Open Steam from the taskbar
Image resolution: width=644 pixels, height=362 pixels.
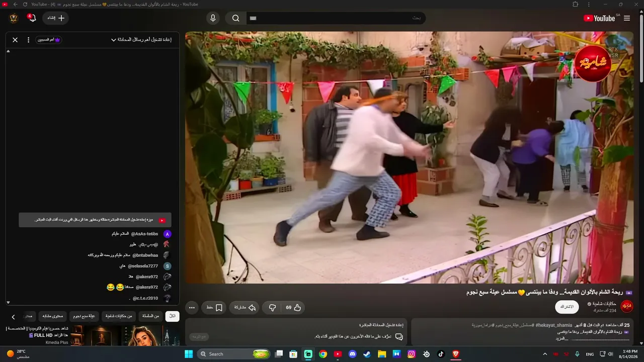(x=367, y=354)
